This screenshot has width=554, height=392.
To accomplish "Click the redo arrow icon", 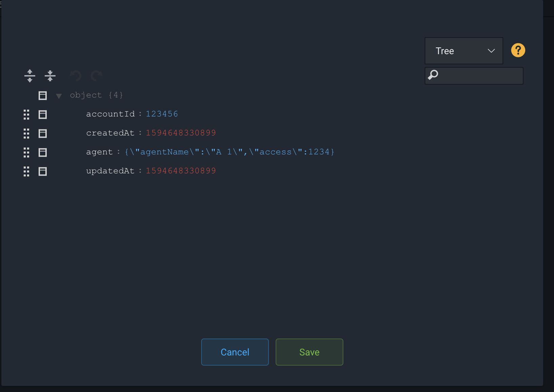I will 96,76.
